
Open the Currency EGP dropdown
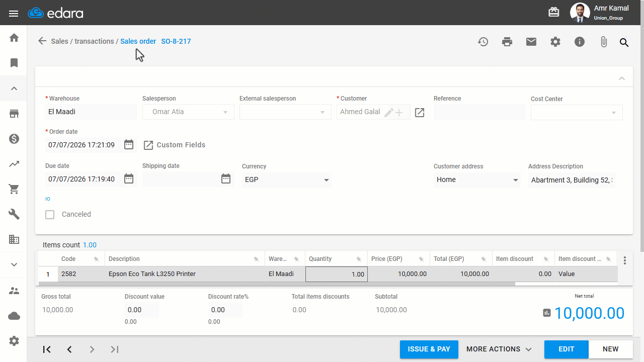[287, 179]
